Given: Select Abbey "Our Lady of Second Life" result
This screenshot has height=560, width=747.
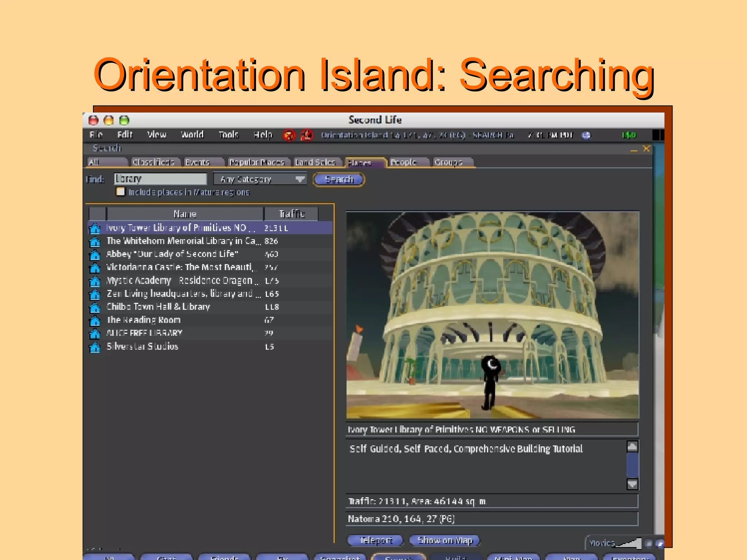Looking at the screenshot, I should pyautogui.click(x=210, y=254).
